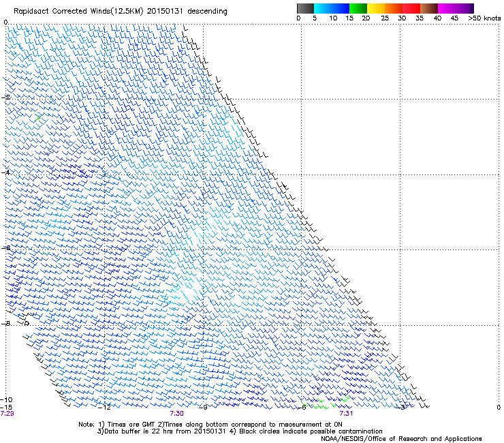Click the purple time label '7:29'
Viewport: 504px width, 443px height.
(x=7, y=413)
